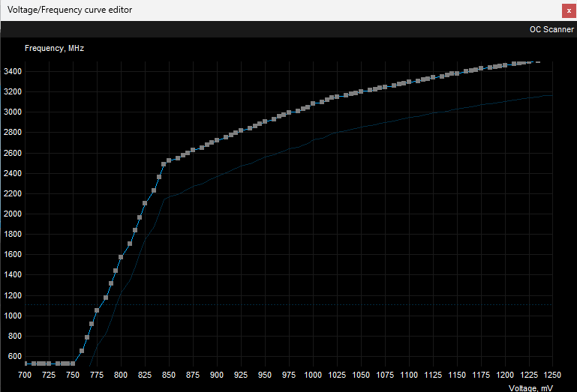The height and width of the screenshot is (392, 577).
Task: Select the curve point at 900 mV
Action: (217, 140)
